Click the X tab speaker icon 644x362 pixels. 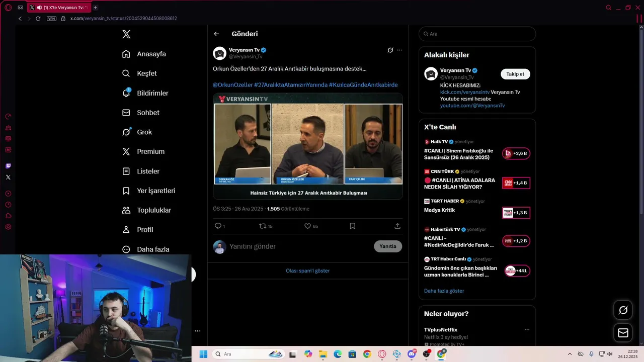click(x=39, y=8)
